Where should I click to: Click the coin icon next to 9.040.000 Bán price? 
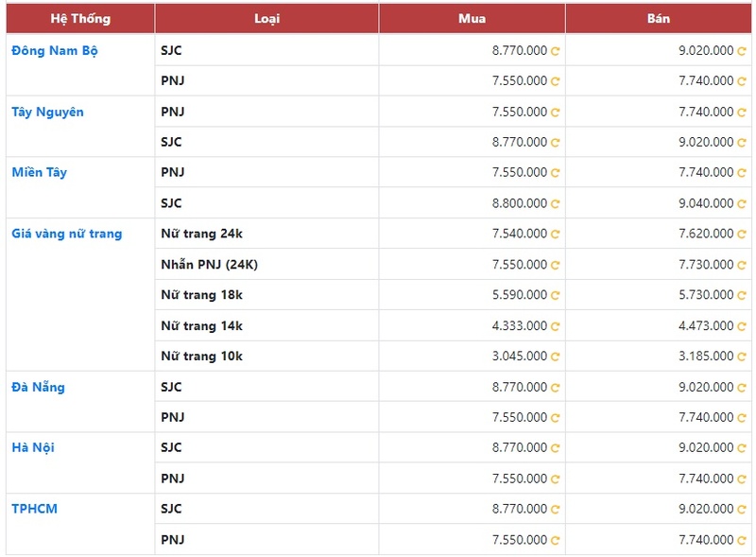coord(742,204)
